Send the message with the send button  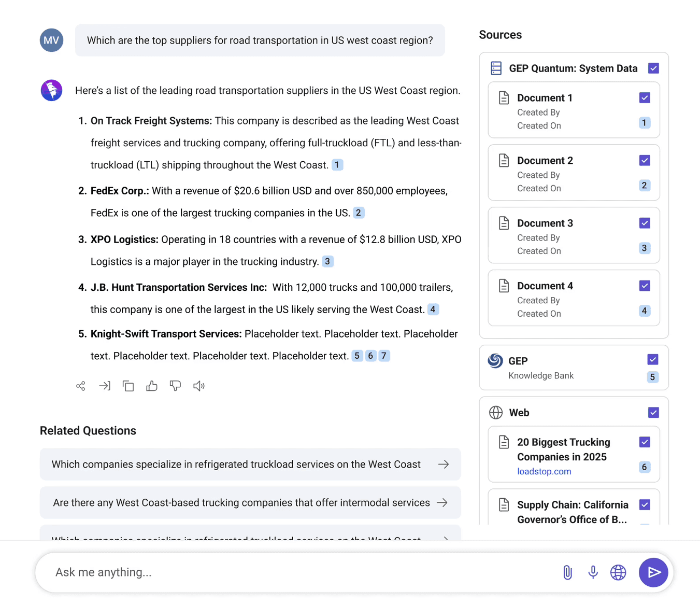click(653, 572)
